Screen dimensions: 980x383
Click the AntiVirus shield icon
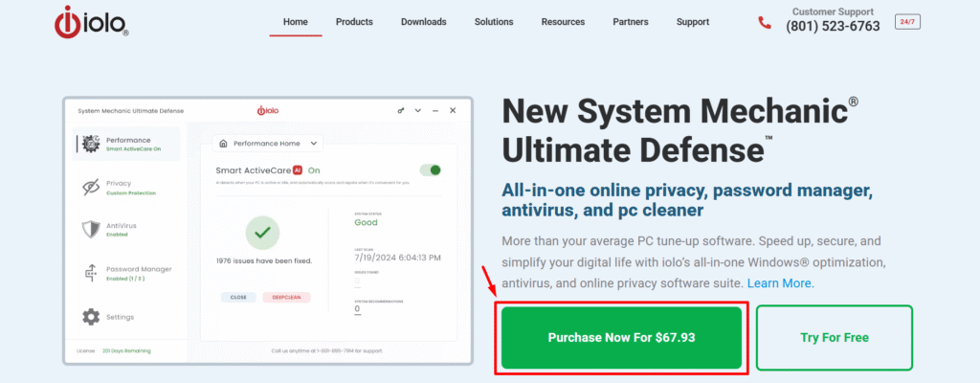pos(91,230)
